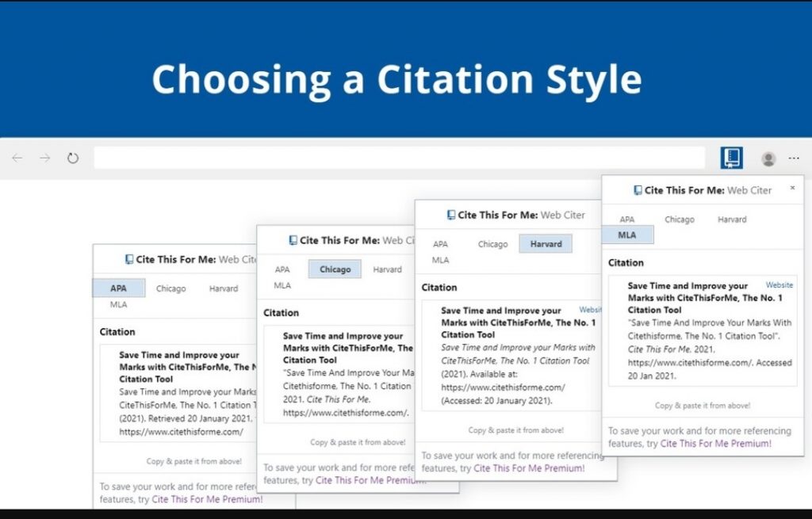Select the MLA tab in the Harvard popup
812x519 pixels.
tap(440, 260)
